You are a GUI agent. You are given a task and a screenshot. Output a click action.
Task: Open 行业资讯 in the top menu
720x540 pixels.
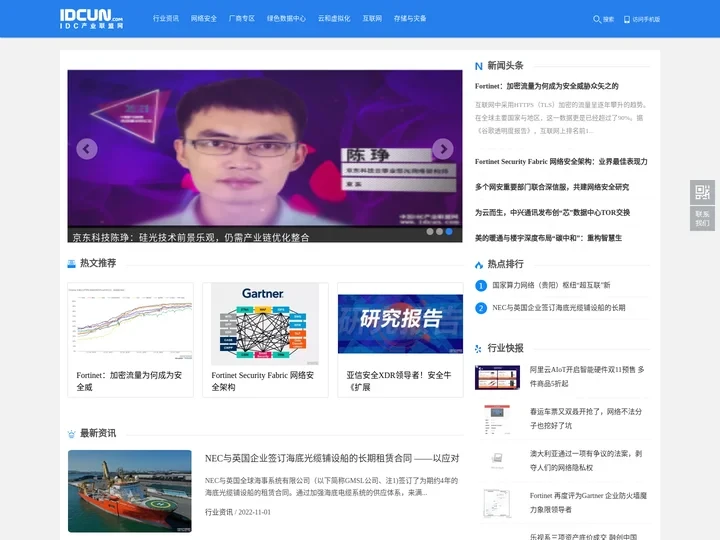tap(166, 18)
